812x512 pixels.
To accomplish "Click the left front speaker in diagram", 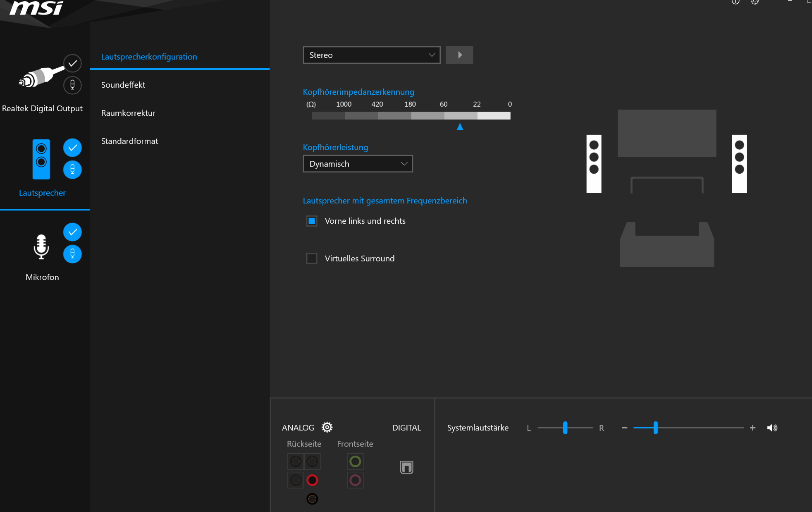I will click(x=594, y=164).
